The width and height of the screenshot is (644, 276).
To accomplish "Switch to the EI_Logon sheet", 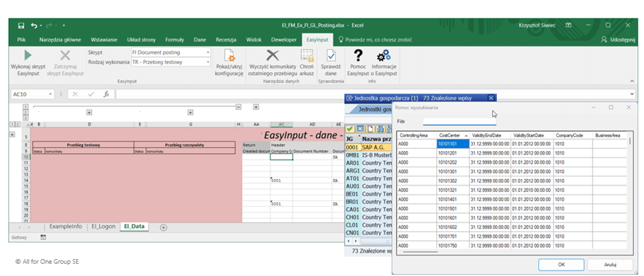I will [103, 226].
